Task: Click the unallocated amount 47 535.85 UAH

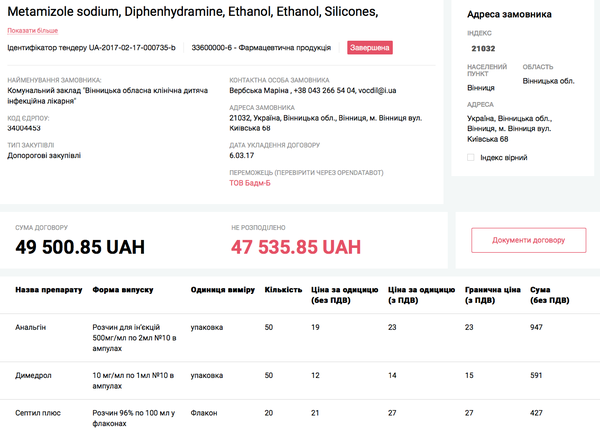Action: (295, 246)
